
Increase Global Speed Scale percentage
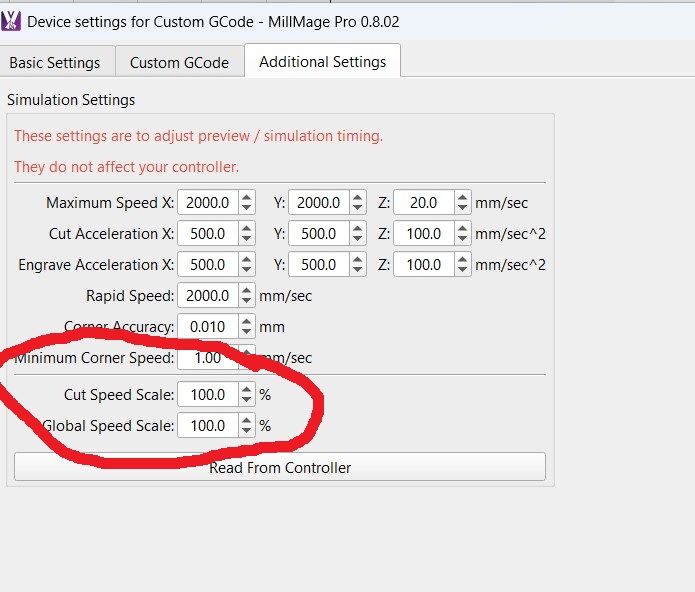coord(246,420)
